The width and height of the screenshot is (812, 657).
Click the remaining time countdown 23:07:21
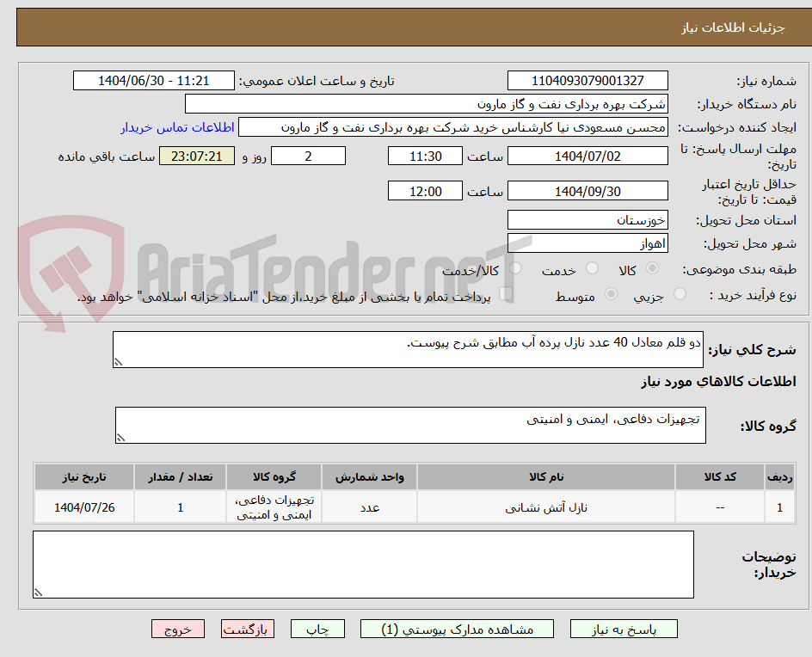197,156
